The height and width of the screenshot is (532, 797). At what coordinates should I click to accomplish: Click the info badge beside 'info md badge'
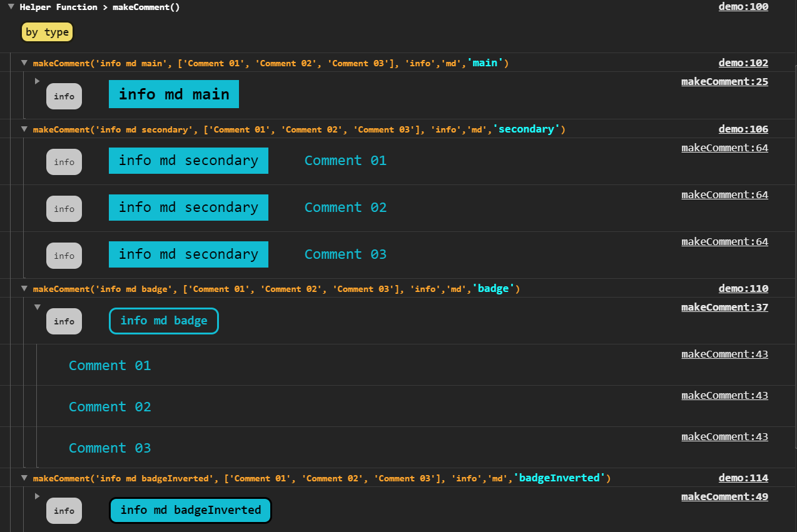click(64, 321)
